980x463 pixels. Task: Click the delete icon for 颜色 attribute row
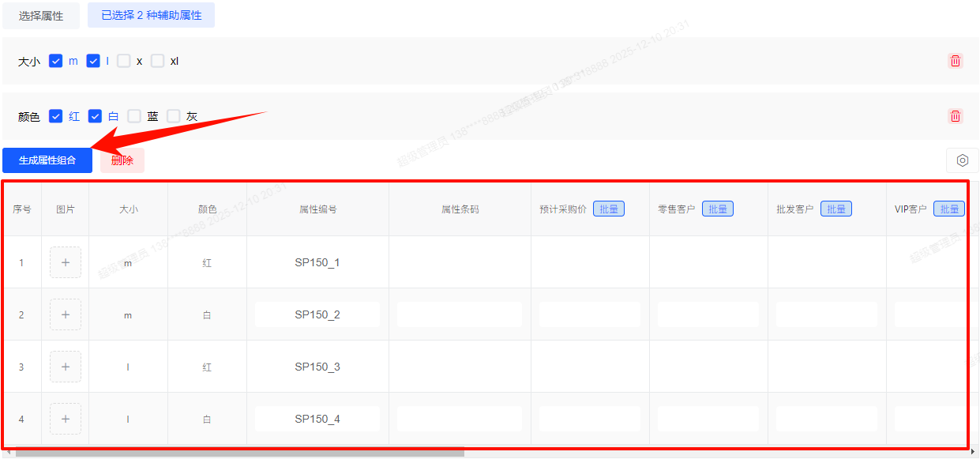[955, 116]
